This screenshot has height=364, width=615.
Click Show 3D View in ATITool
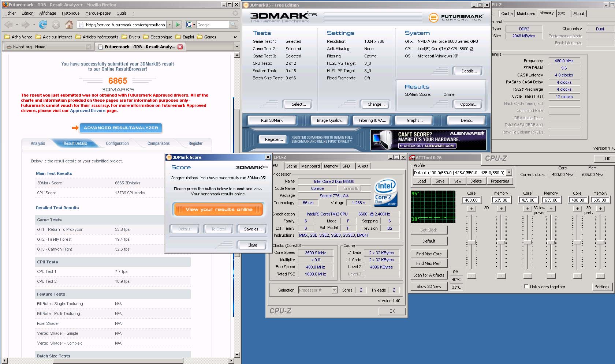click(x=429, y=286)
